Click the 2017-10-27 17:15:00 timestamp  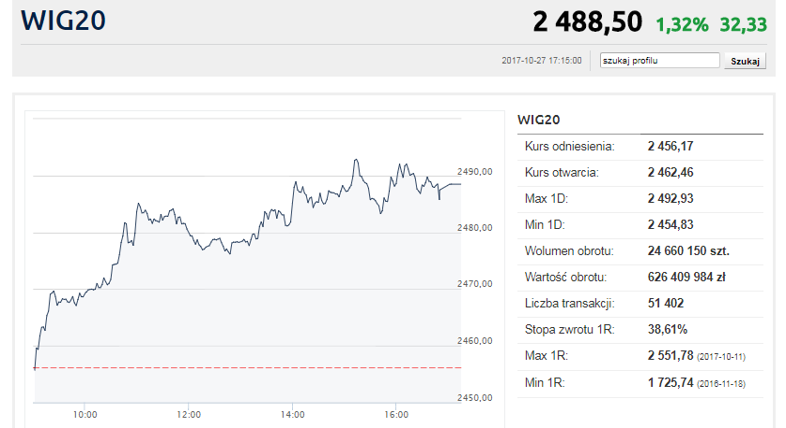541,60
